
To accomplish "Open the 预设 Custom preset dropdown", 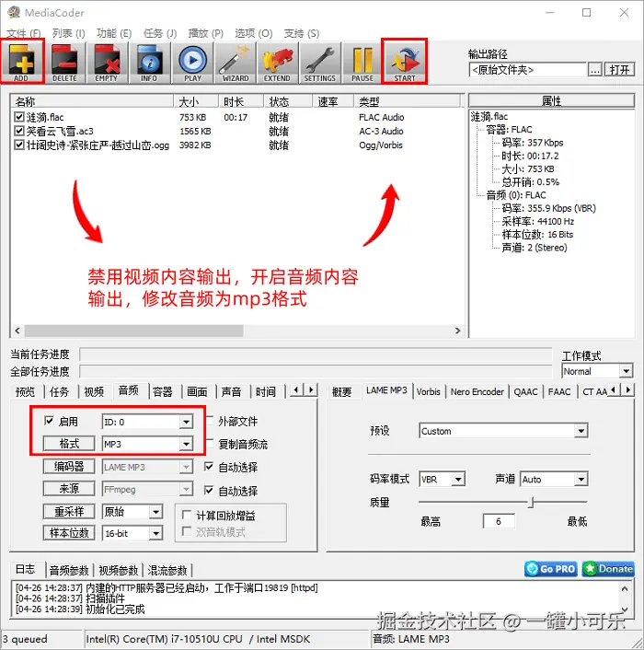I will 503,431.
